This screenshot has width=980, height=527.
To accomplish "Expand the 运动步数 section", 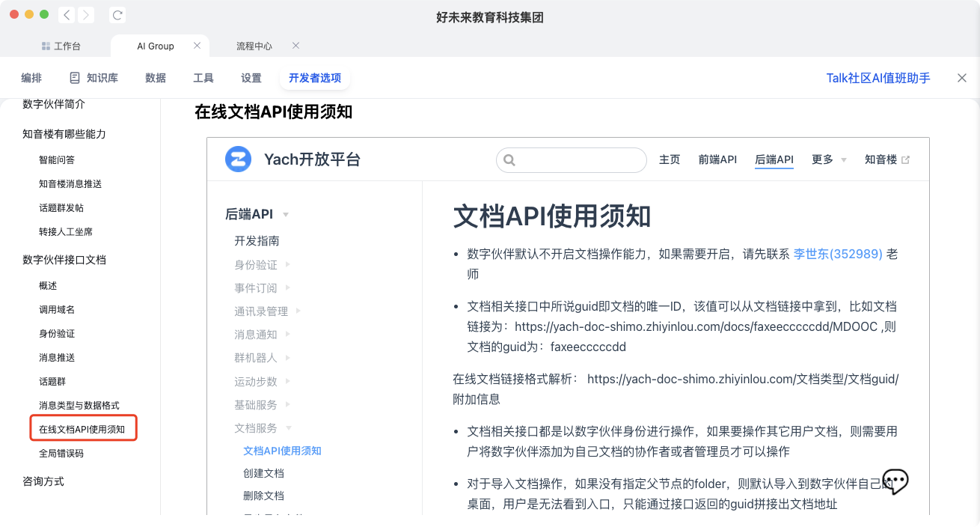I will pos(263,382).
